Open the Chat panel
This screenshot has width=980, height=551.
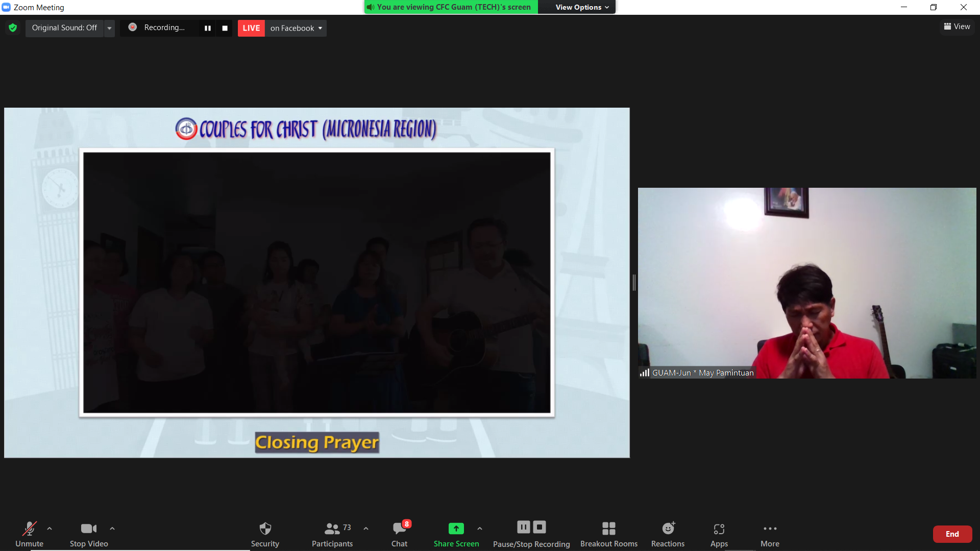400,534
